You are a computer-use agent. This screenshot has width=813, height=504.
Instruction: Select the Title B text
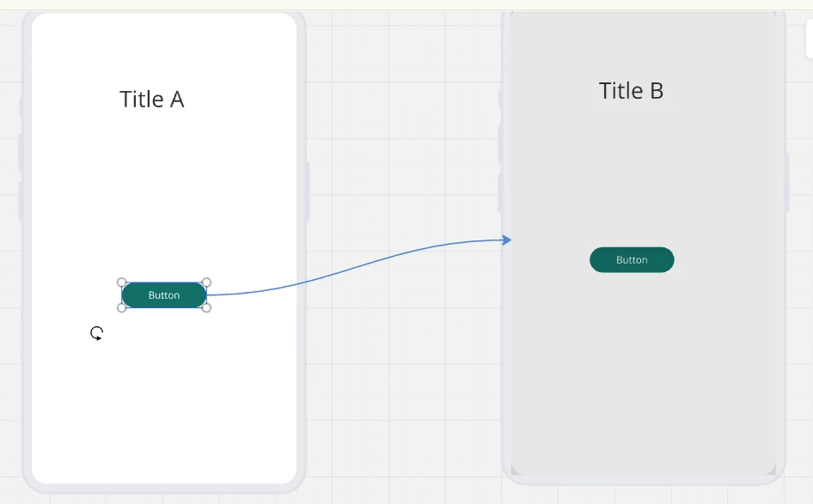point(631,91)
